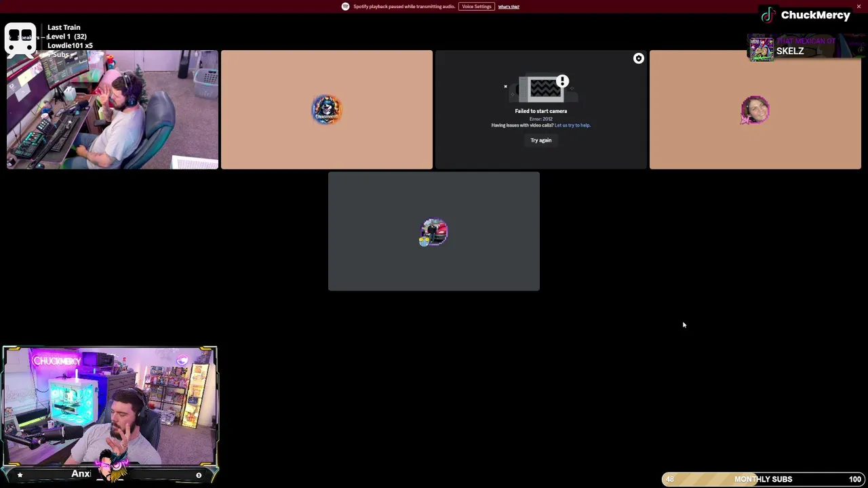Click the "Error: 2012" text
868x488 pixels.
click(x=540, y=119)
